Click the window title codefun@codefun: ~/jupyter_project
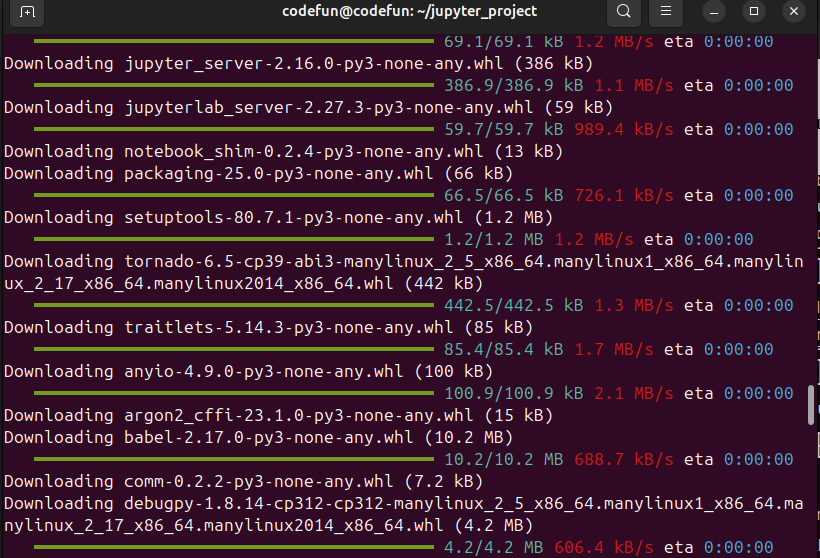 pyautogui.click(x=409, y=11)
